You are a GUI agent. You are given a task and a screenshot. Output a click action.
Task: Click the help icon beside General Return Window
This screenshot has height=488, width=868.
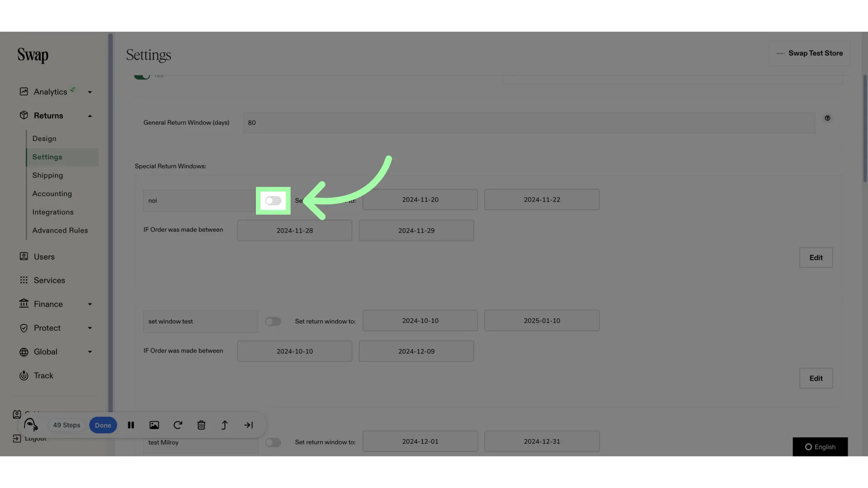tap(827, 118)
